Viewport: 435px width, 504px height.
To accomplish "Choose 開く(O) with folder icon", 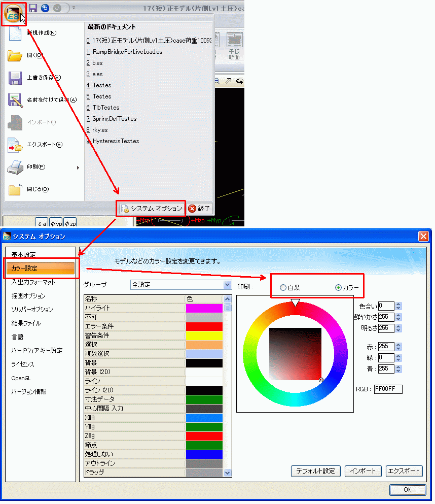I will [x=34, y=55].
